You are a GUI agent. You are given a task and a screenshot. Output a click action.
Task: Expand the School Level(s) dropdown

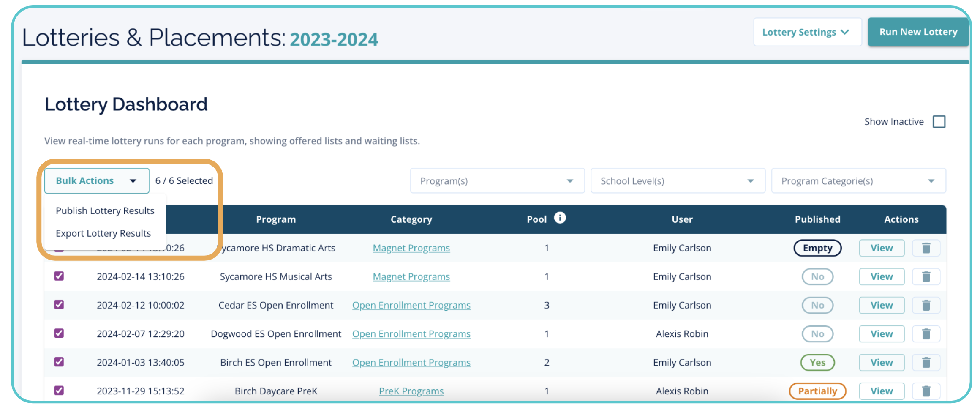pos(678,181)
